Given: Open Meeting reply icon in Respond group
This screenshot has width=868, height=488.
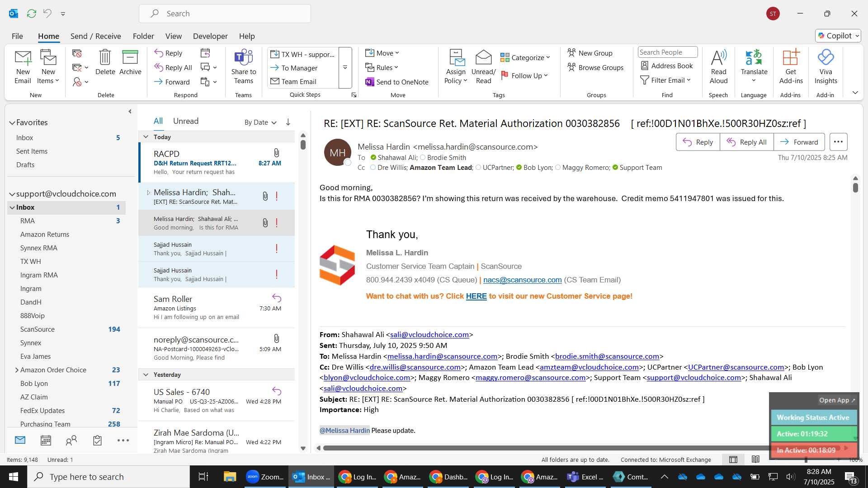Looking at the screenshot, I should point(205,53).
